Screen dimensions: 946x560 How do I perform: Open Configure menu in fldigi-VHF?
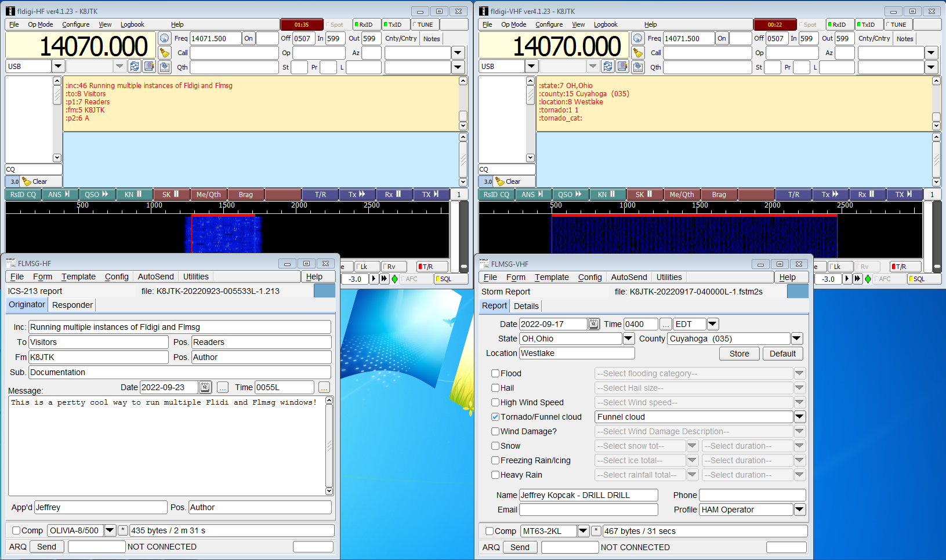pyautogui.click(x=549, y=24)
